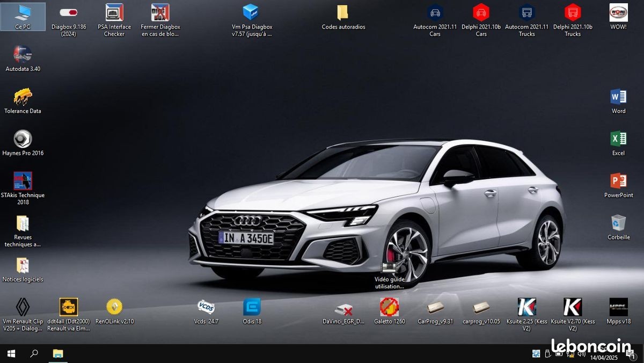Open the Diagbox 9.186 (2024) shortcut

69,13
